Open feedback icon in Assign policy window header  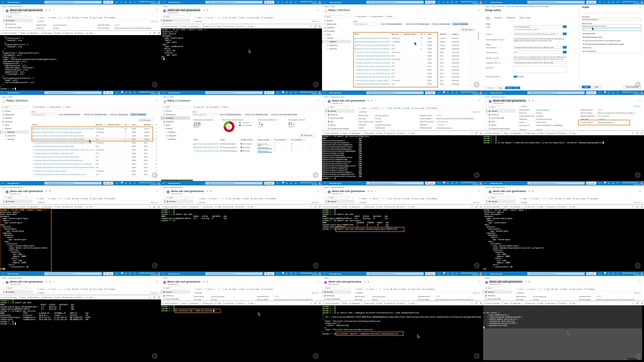(617, 2)
